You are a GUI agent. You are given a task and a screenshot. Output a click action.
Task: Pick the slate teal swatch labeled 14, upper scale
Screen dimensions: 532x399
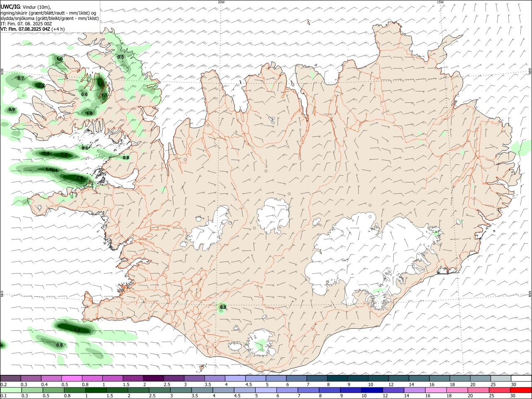pos(419,378)
